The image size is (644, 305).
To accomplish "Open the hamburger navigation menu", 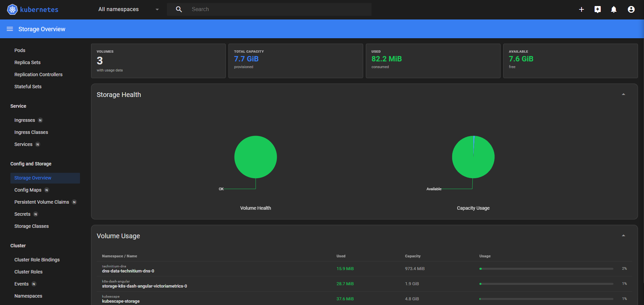I will pos(10,29).
